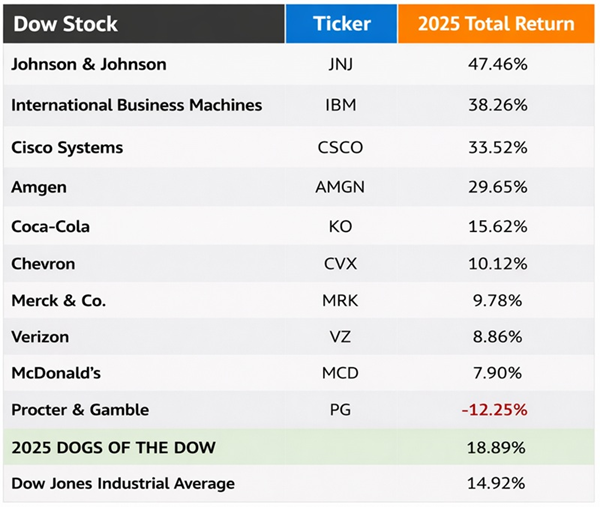Click the Dow Stock column header
This screenshot has height=507, width=600.
tap(65, 24)
